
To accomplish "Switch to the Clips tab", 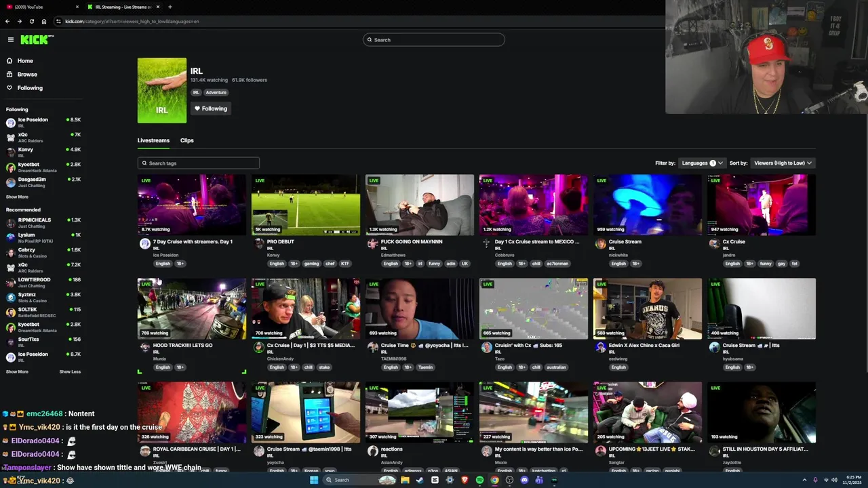I will pyautogui.click(x=187, y=140).
